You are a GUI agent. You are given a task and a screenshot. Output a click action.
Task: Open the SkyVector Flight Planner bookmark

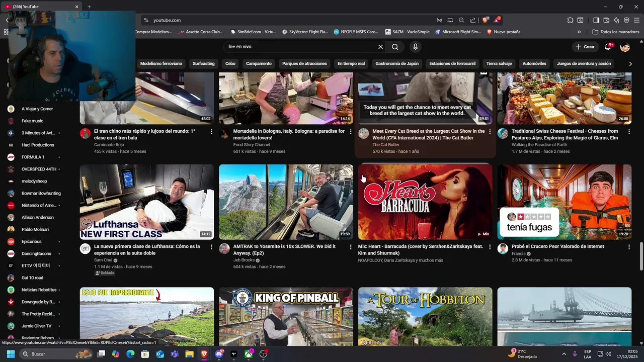[x=305, y=32]
